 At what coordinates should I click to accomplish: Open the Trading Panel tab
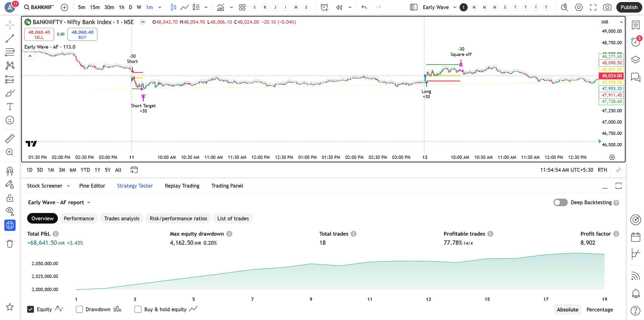(x=227, y=186)
